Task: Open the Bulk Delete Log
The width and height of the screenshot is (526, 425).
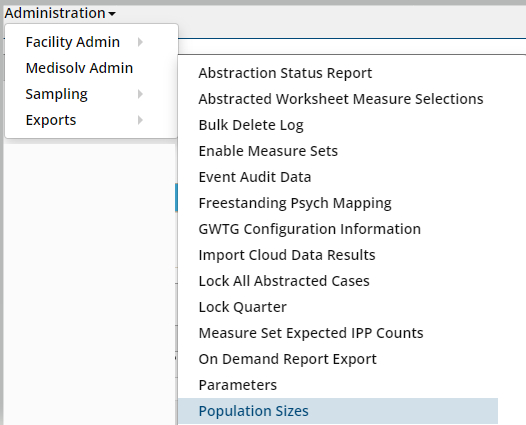Action: pos(251,125)
